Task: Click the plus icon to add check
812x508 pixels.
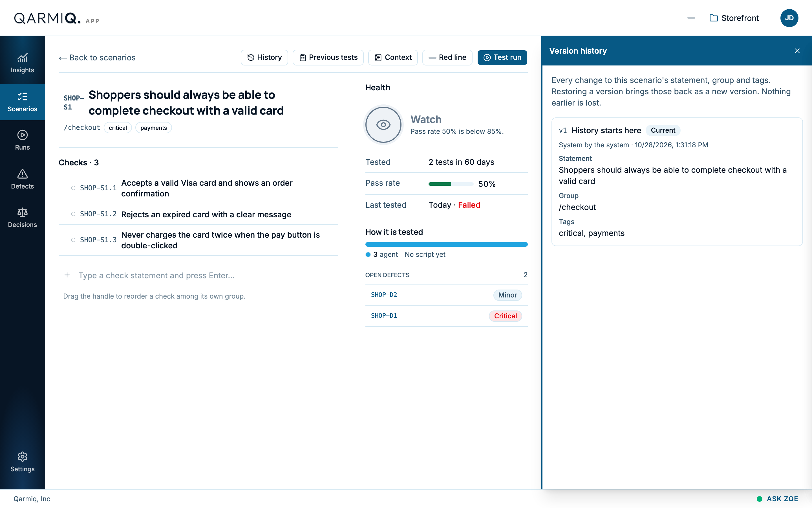Action: point(67,275)
